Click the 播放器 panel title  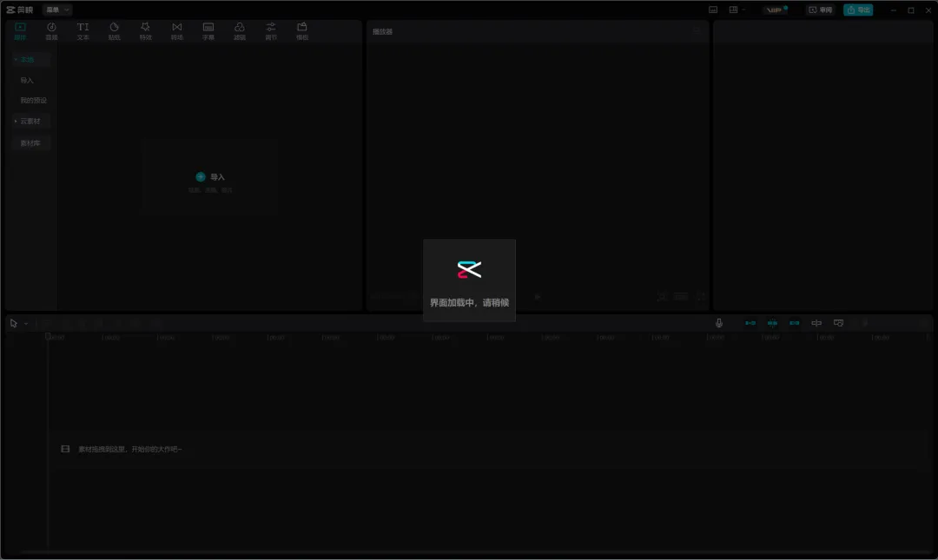pyautogui.click(x=383, y=32)
